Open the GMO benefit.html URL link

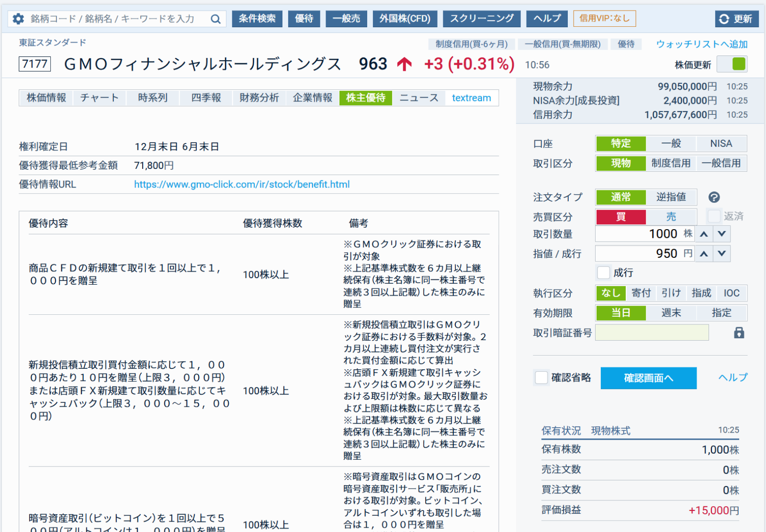pos(242,184)
